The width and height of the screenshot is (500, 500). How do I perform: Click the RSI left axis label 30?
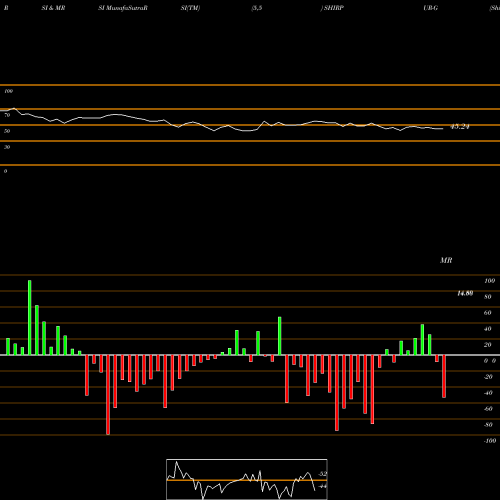[7, 147]
